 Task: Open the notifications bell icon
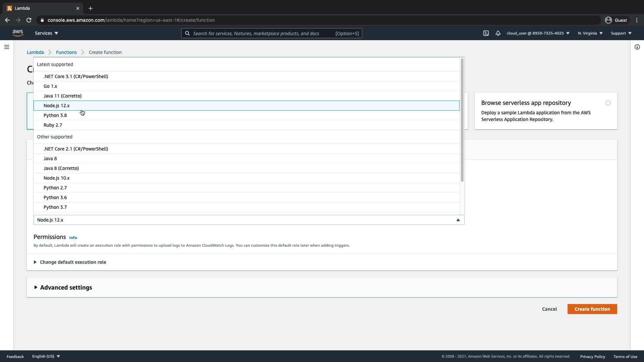pyautogui.click(x=498, y=33)
